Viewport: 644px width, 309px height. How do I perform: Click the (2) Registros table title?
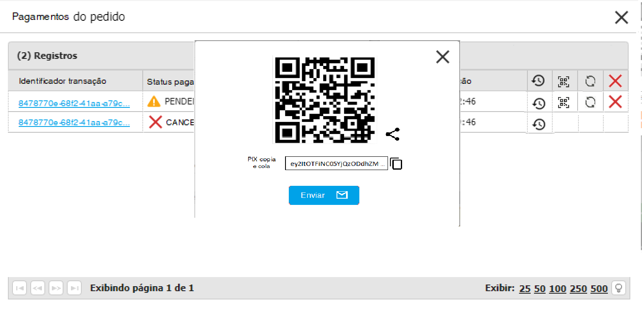[47, 56]
